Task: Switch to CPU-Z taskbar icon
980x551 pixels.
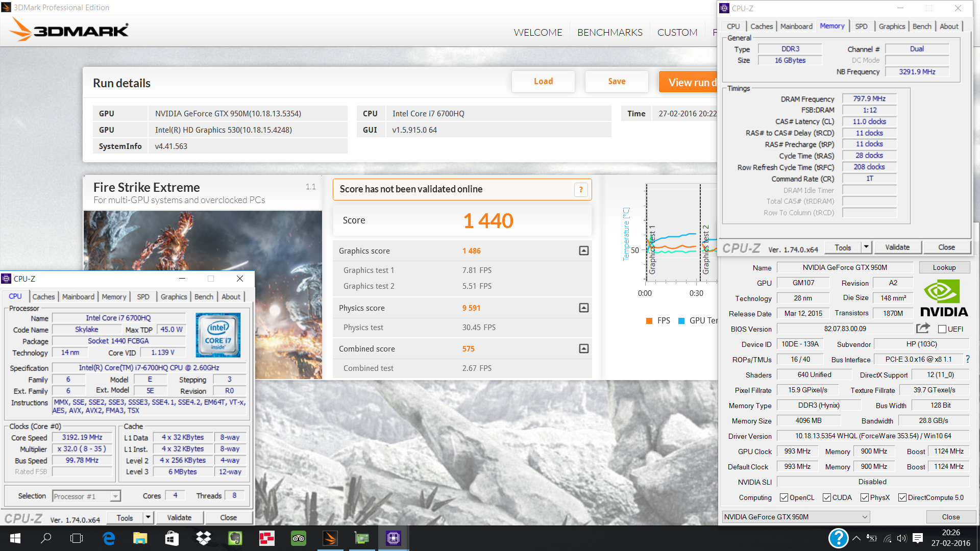Action: tap(393, 538)
